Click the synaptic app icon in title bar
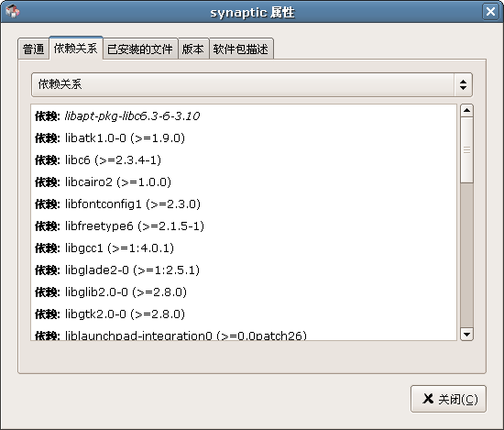504x430 pixels. click(12, 12)
